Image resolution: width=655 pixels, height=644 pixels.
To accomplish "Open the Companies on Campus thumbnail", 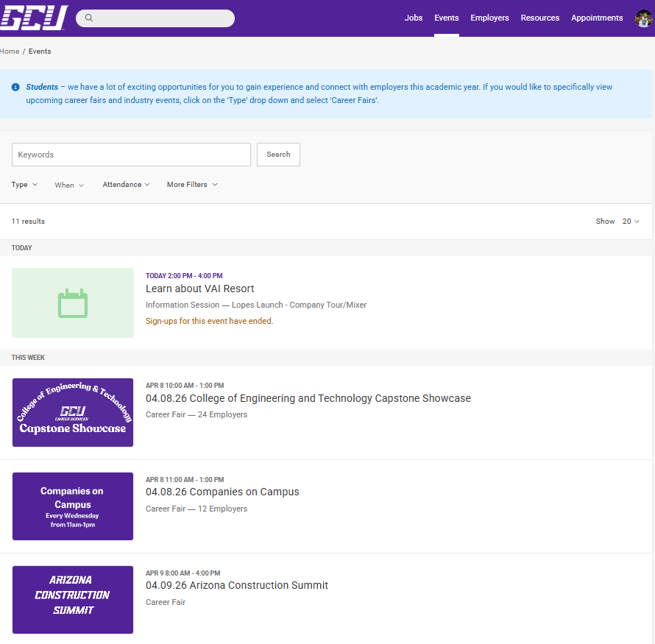I will click(x=73, y=506).
